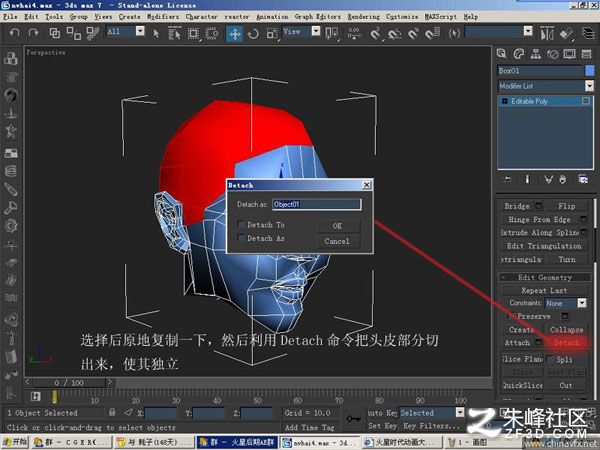The height and width of the screenshot is (450, 600).
Task: Open Attach list settings box
Action: tap(538, 342)
